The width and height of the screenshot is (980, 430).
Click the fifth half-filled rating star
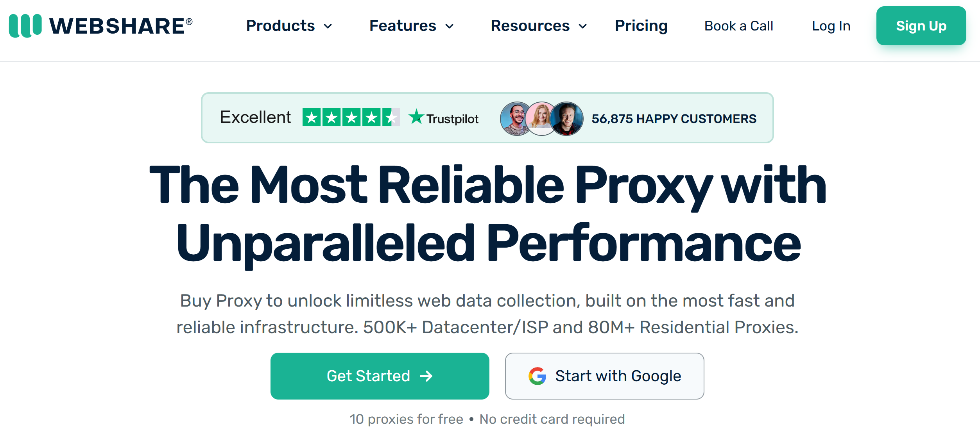point(391,117)
